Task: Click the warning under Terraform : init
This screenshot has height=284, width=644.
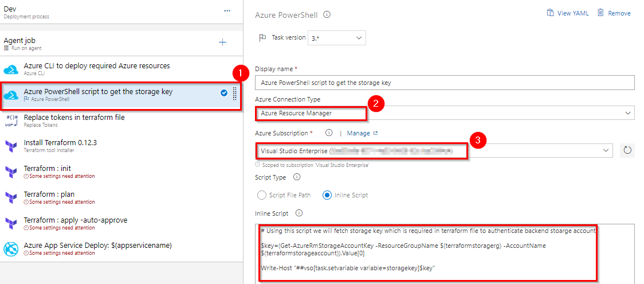Action: click(60, 176)
